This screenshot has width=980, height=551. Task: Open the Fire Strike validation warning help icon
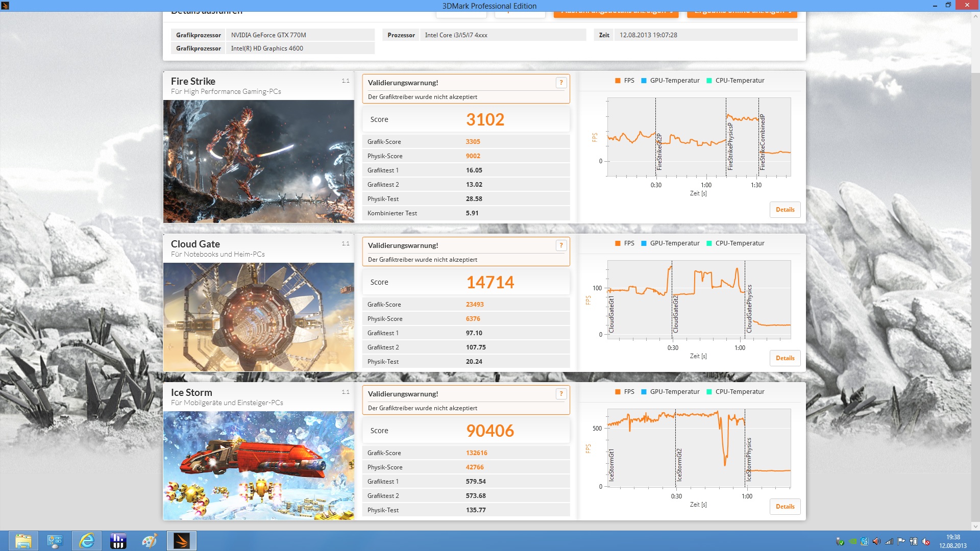[x=561, y=83]
